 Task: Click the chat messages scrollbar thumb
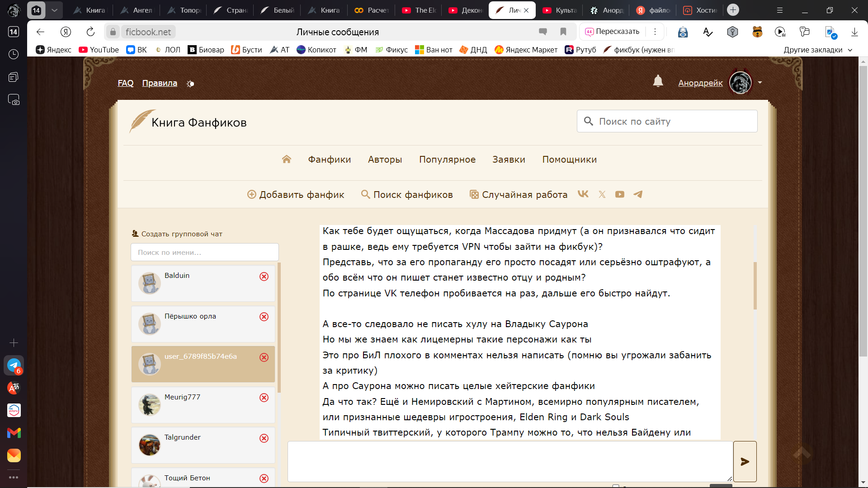coord(755,286)
